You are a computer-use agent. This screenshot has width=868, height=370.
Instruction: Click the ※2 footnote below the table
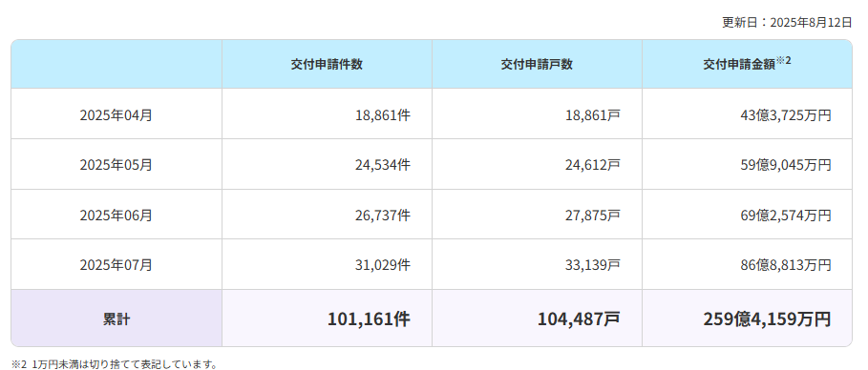[x=114, y=364]
